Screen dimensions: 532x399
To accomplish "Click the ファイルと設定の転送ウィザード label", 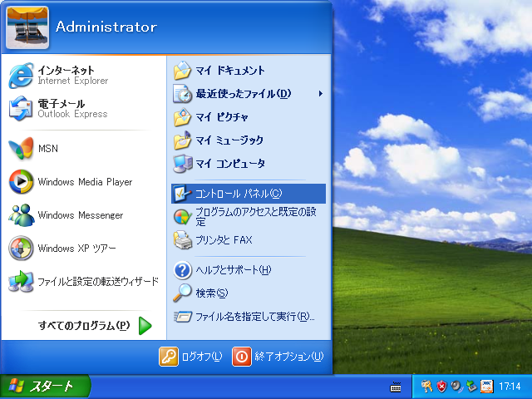I will [98, 282].
